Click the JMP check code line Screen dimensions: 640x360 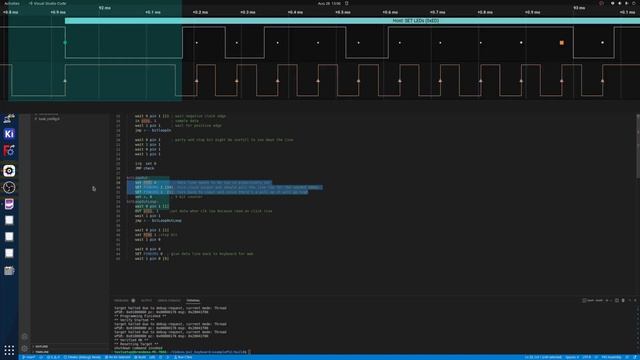click(x=144, y=168)
